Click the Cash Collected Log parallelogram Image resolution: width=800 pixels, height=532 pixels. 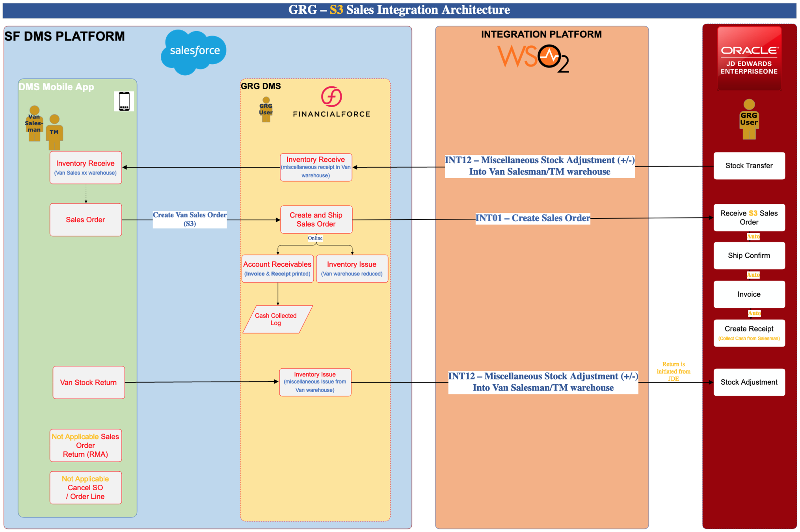click(277, 319)
